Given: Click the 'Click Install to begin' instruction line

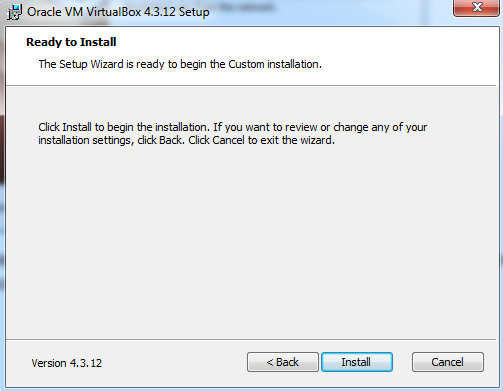Looking at the screenshot, I should click(x=233, y=127).
